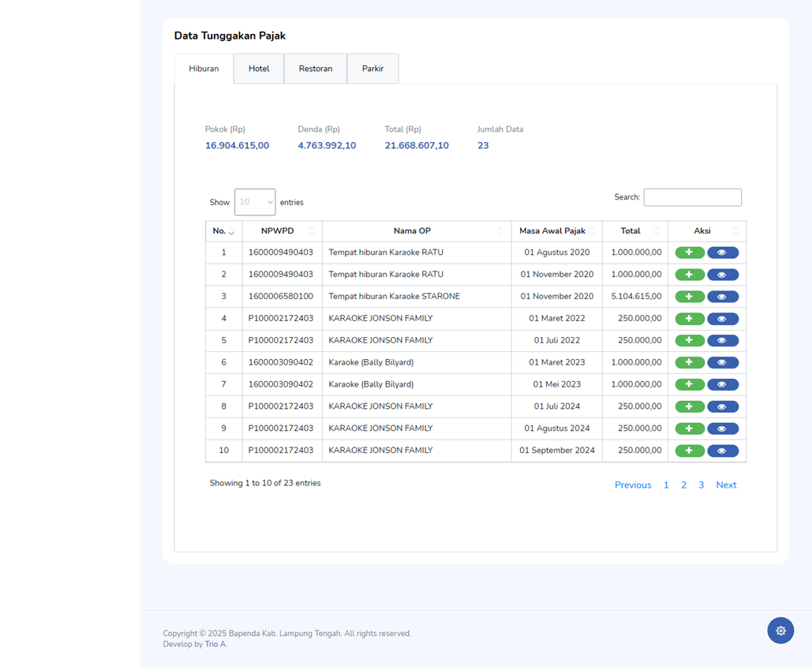
Task: Click the Search input field
Action: (x=692, y=197)
